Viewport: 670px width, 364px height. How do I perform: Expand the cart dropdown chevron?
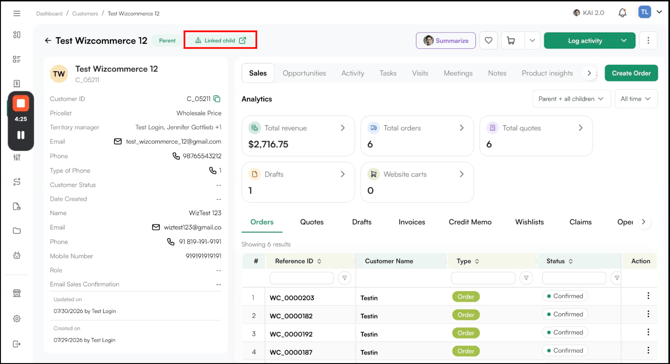coord(532,41)
